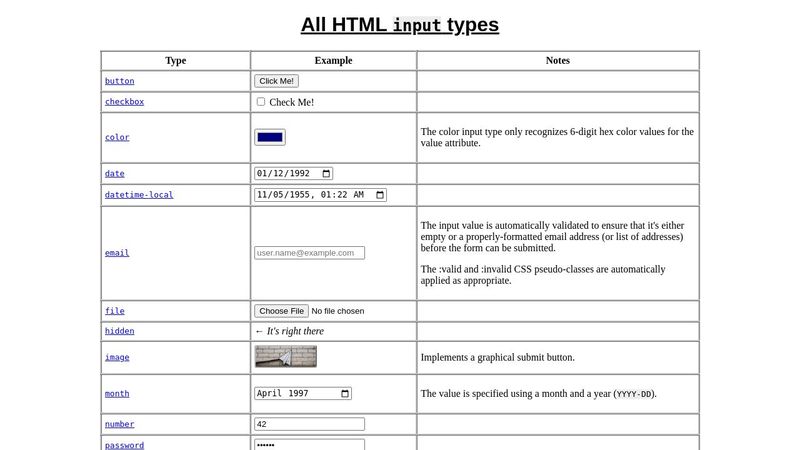This screenshot has height=450, width=800.
Task: Open the "datetime-local" type link
Action: (139, 195)
